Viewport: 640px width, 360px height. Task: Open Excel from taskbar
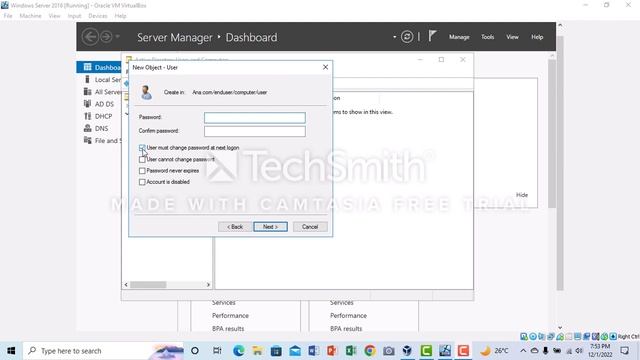point(351,351)
